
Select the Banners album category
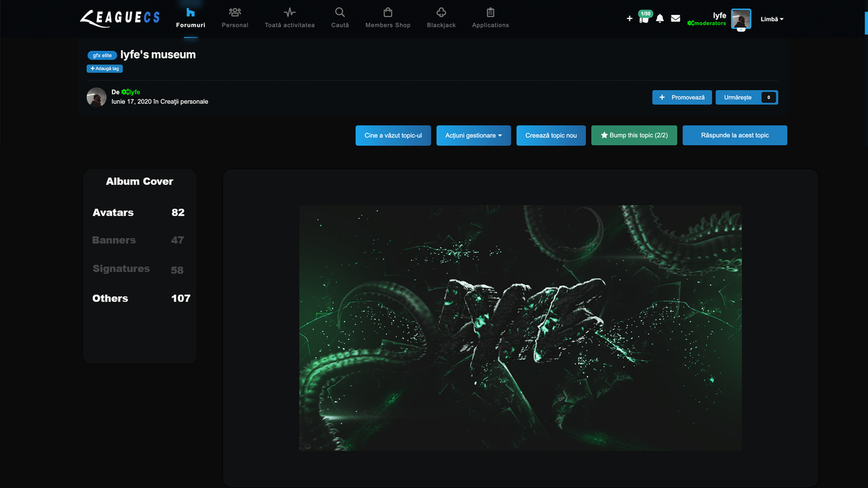[x=139, y=240]
